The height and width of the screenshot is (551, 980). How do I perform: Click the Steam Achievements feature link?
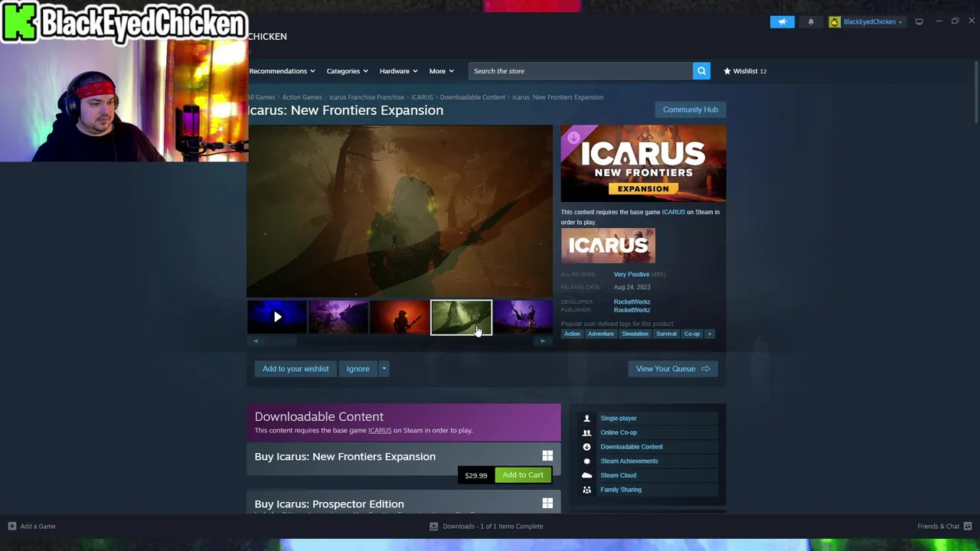[629, 461]
